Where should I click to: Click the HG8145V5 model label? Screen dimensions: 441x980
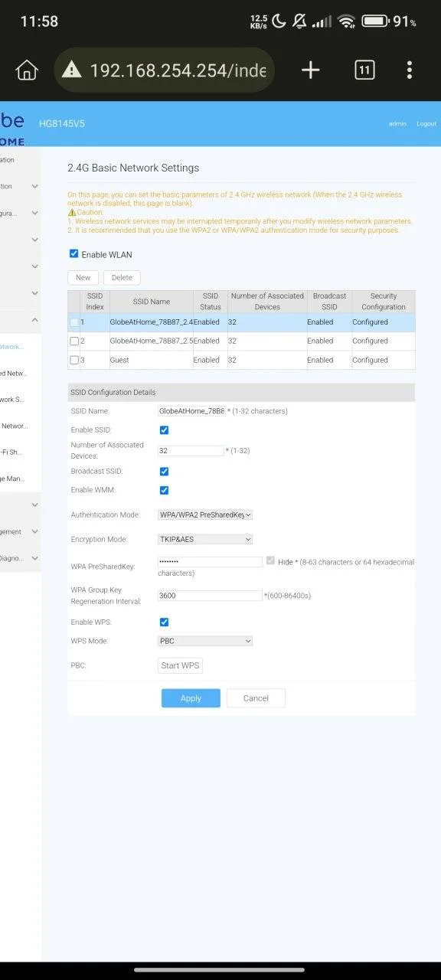coord(62,123)
